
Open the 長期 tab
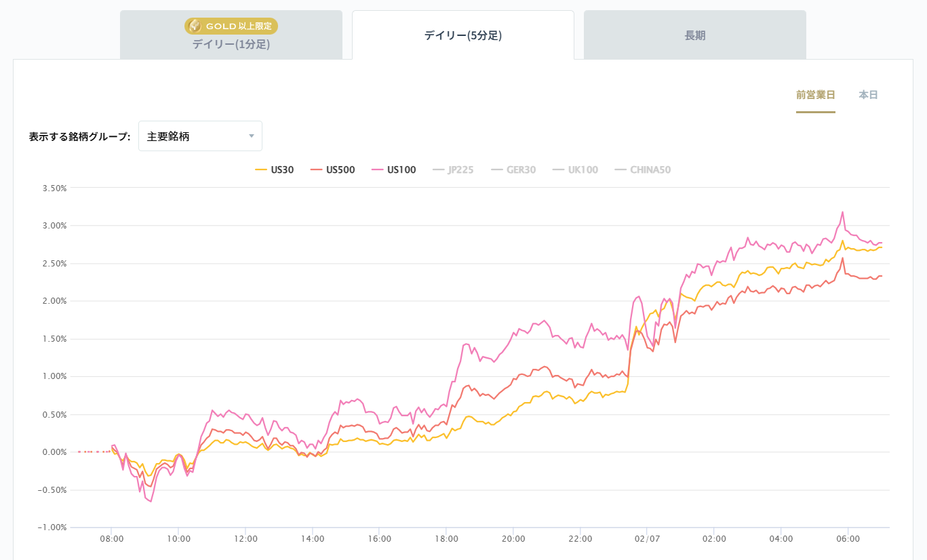(695, 36)
